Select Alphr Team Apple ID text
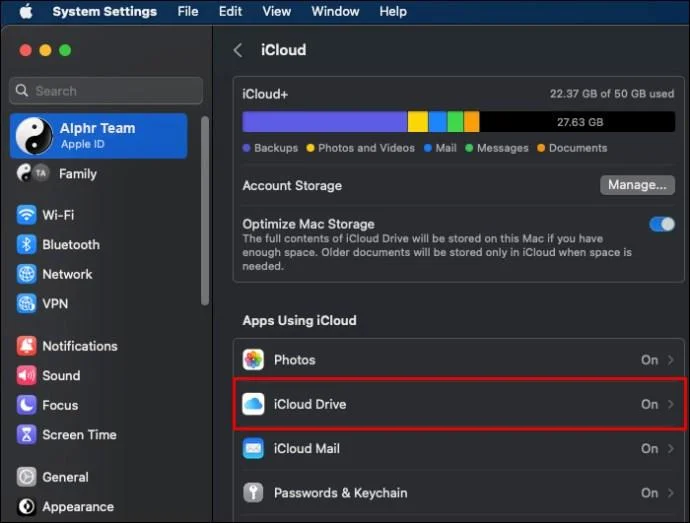Screen dimensions: 690x523 coord(98,136)
